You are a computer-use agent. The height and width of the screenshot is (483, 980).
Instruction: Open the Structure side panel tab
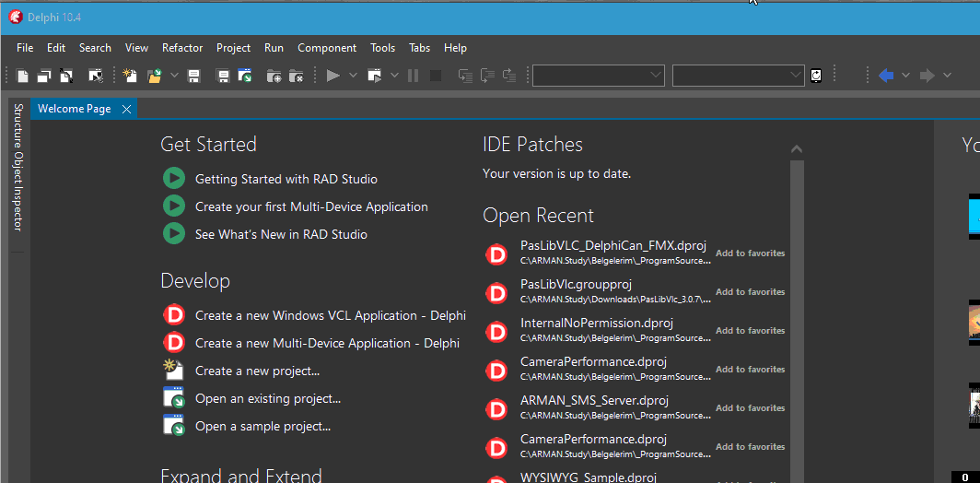[18, 127]
